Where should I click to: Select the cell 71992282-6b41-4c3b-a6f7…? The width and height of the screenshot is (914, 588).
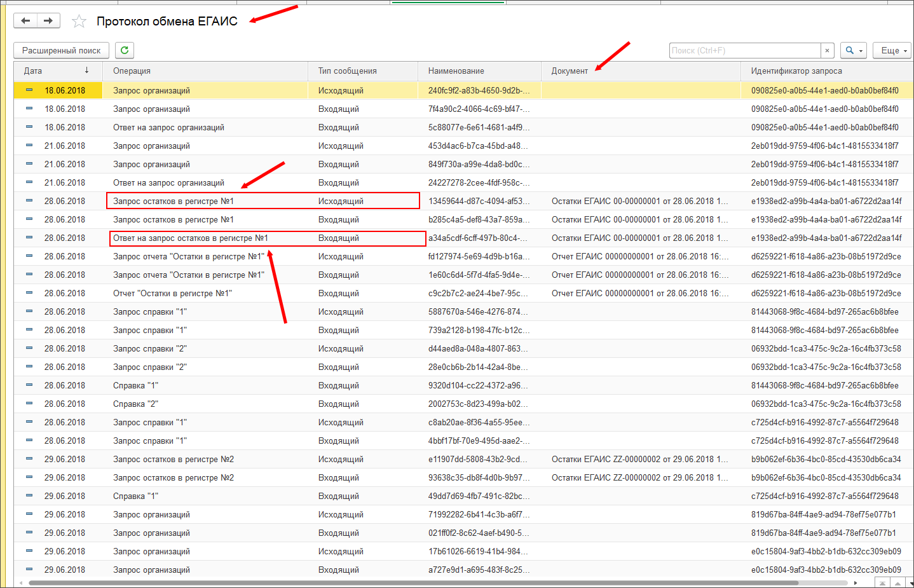click(x=479, y=514)
